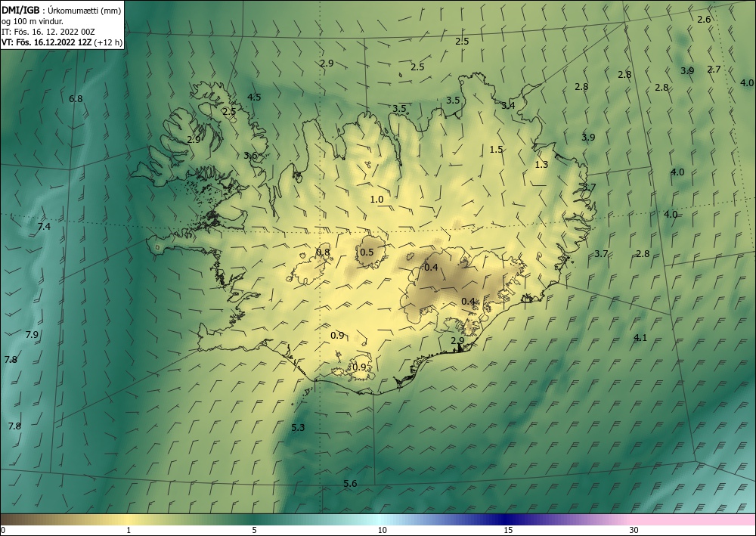Click the 2.5 value in the Westfjords
This screenshot has height=536, width=756.
click(x=229, y=112)
